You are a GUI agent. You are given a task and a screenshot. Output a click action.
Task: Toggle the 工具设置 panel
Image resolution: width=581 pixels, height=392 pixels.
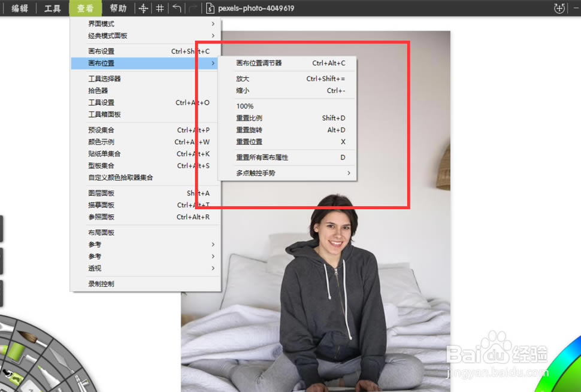point(146,102)
